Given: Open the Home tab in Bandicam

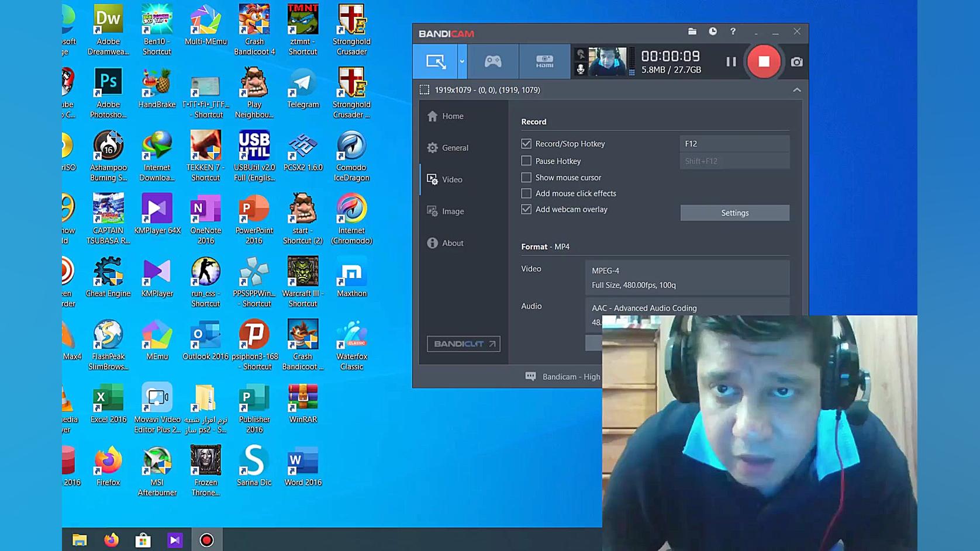Looking at the screenshot, I should pyautogui.click(x=445, y=116).
